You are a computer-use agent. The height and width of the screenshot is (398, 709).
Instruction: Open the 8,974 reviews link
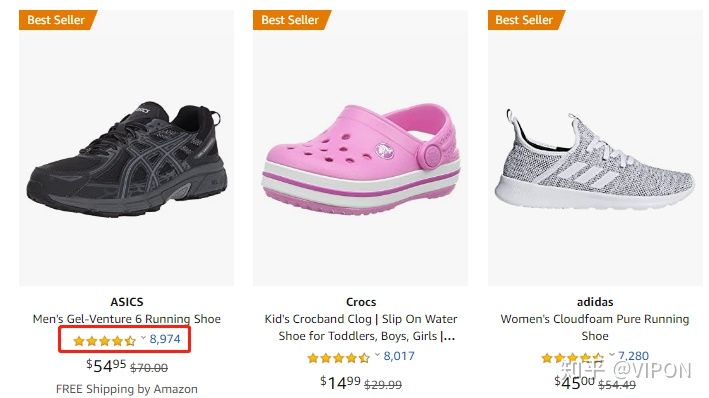(165, 339)
